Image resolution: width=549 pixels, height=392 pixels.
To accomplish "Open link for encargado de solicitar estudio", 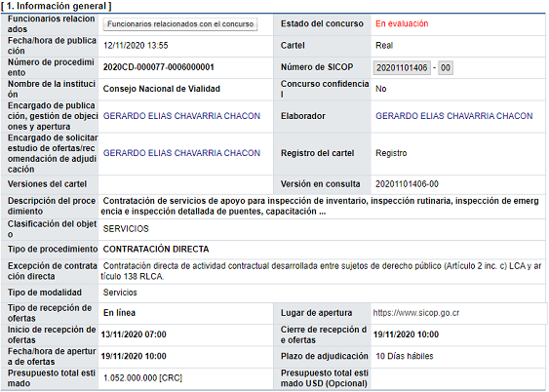I will [181, 153].
